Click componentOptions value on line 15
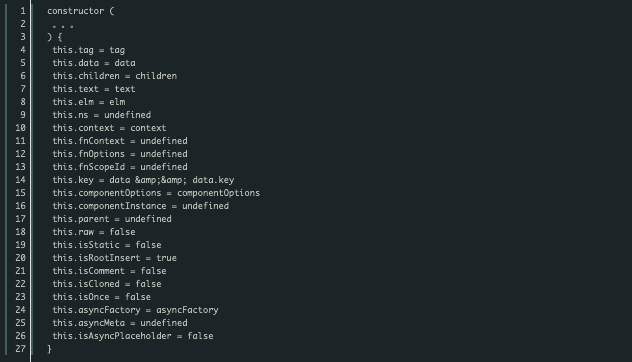Image resolution: width=632 pixels, height=362 pixels. [x=218, y=193]
